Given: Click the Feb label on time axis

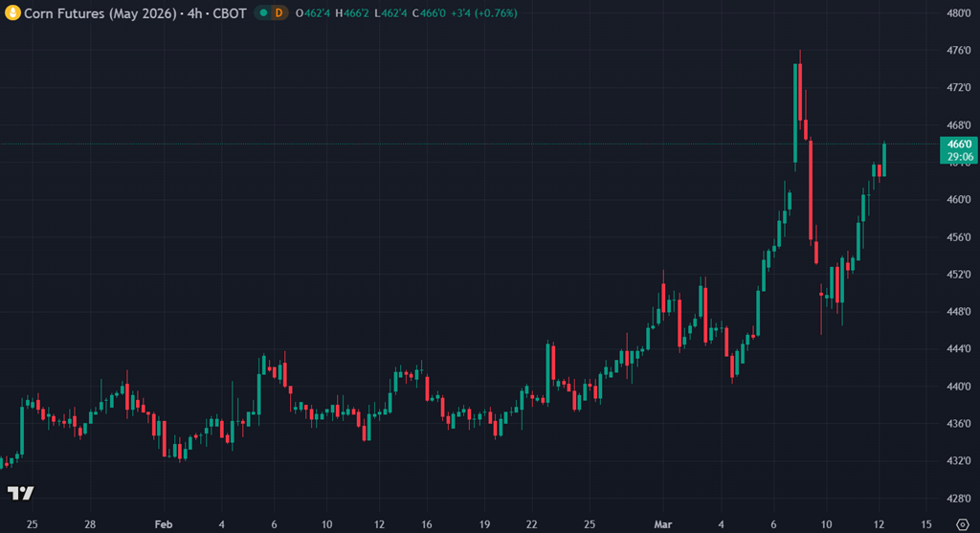Looking at the screenshot, I should 164,525.
